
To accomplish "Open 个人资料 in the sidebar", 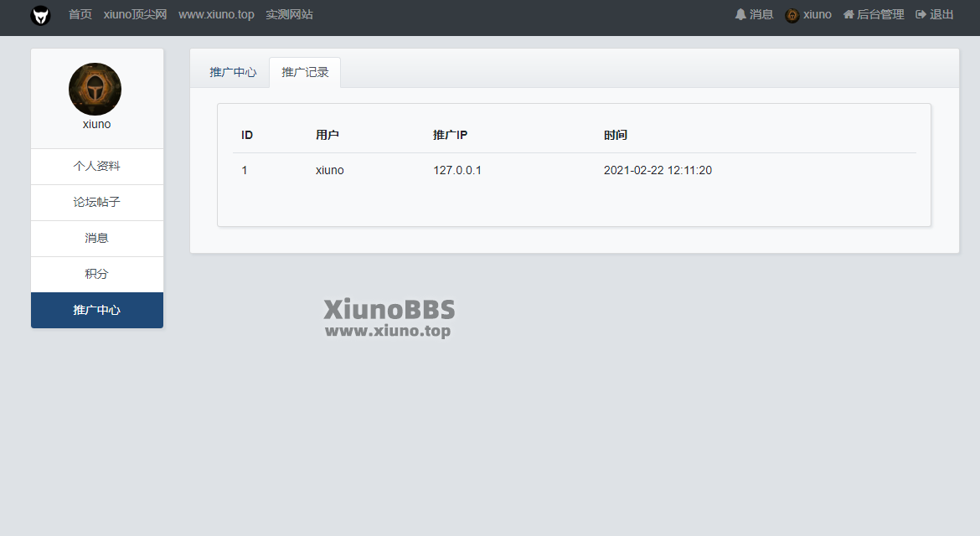I will pos(97,166).
